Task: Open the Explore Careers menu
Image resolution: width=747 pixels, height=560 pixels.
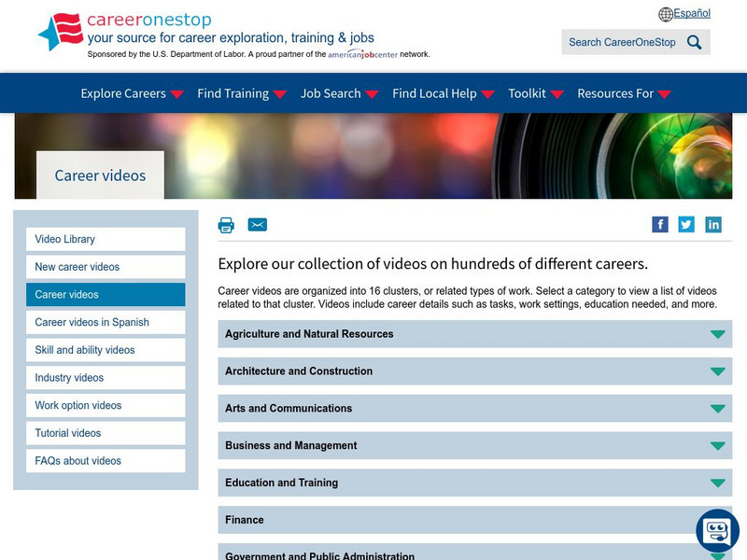Action: click(132, 93)
